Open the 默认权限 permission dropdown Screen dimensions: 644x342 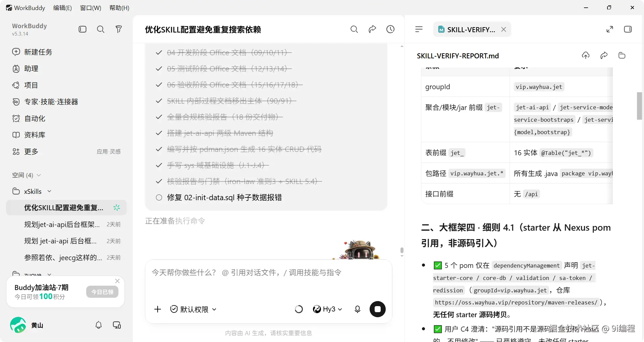tap(193, 309)
